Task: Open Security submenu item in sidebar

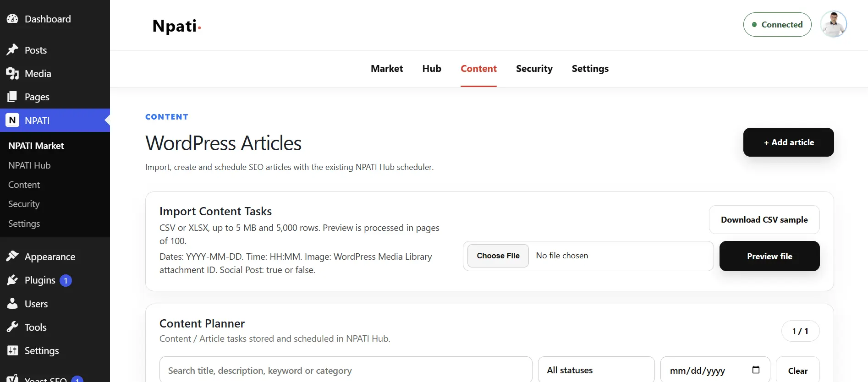Action: [24, 204]
